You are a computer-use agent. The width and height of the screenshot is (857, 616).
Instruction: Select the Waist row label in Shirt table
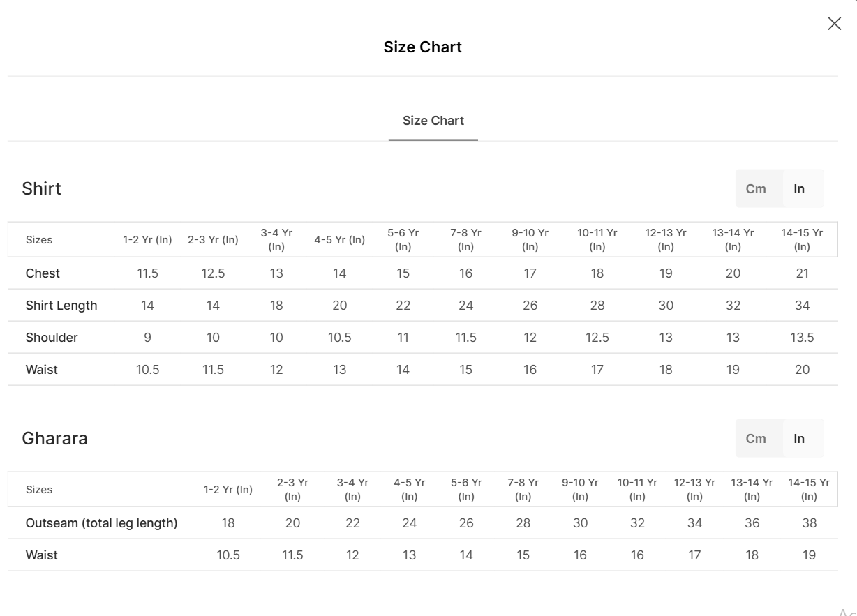(42, 370)
